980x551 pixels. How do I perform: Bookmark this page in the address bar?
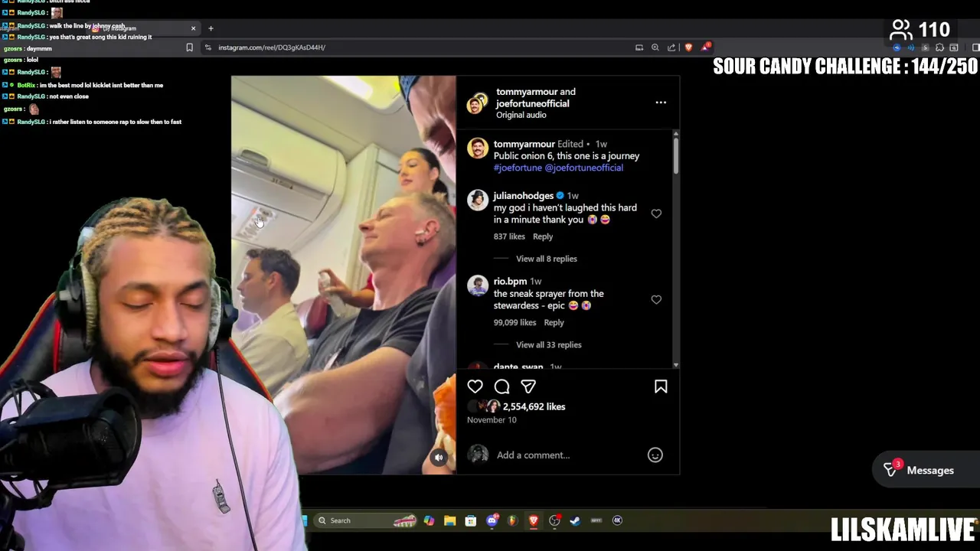tap(189, 47)
